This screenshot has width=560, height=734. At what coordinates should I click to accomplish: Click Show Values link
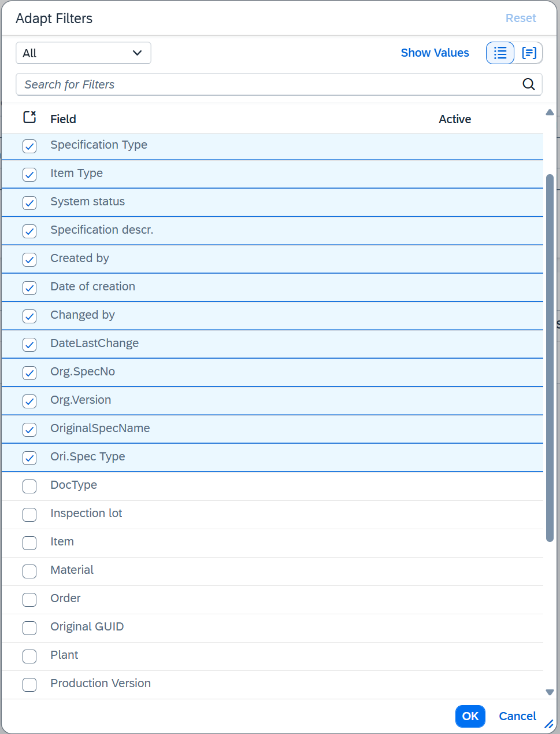pyautogui.click(x=435, y=53)
